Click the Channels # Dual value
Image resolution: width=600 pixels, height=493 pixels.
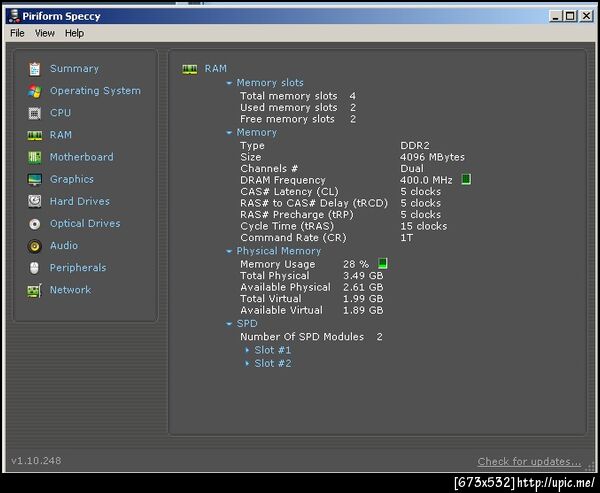coord(412,169)
